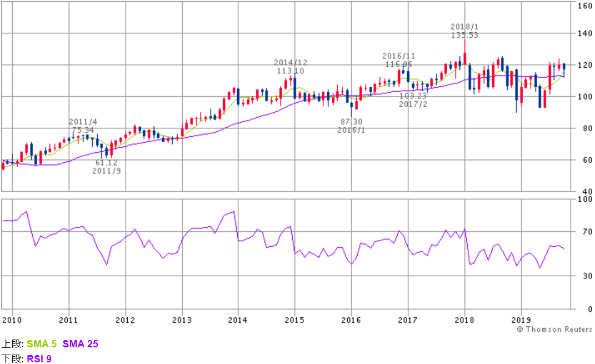This screenshot has width=595, height=364.
Task: Click the 2018 x-axis year label
Action: pyautogui.click(x=464, y=320)
